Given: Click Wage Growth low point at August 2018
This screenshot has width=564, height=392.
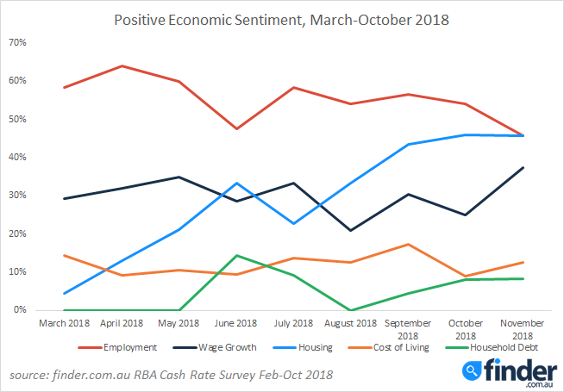Looking at the screenshot, I should 351,230.
